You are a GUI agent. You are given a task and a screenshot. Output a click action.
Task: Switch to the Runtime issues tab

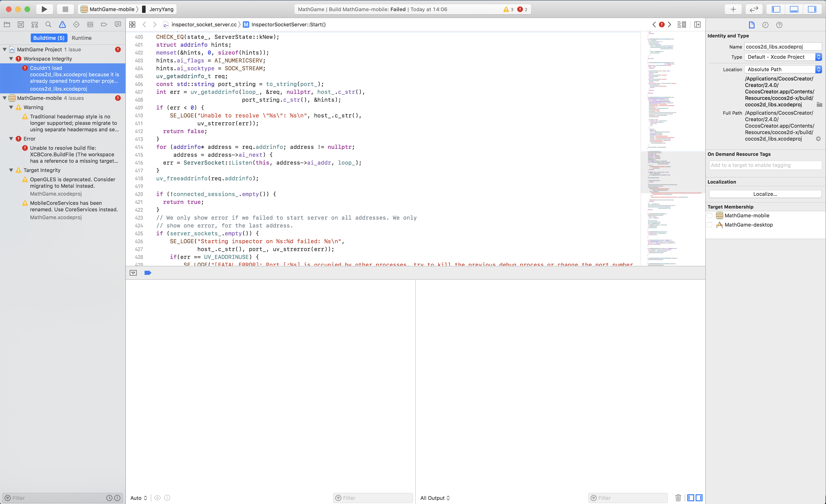[x=81, y=38]
